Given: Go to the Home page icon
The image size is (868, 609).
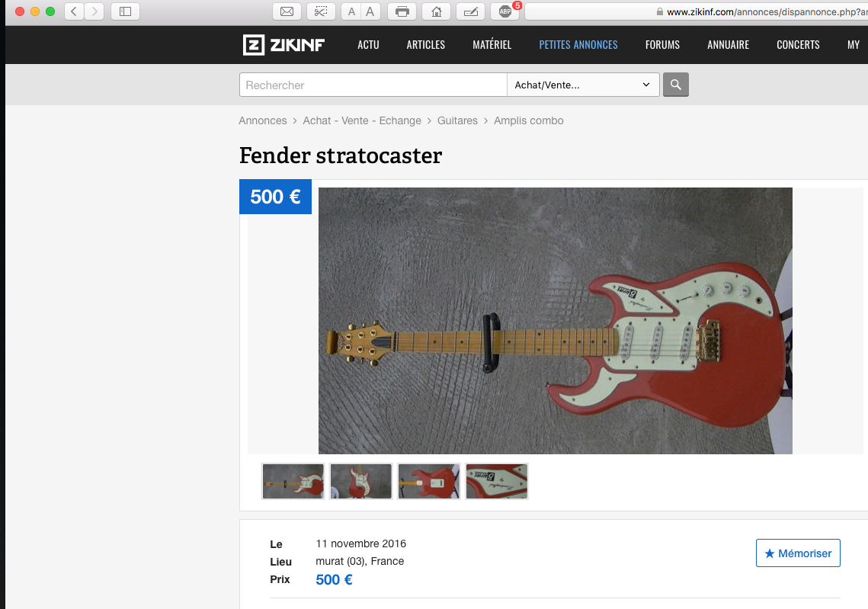Looking at the screenshot, I should [x=436, y=11].
